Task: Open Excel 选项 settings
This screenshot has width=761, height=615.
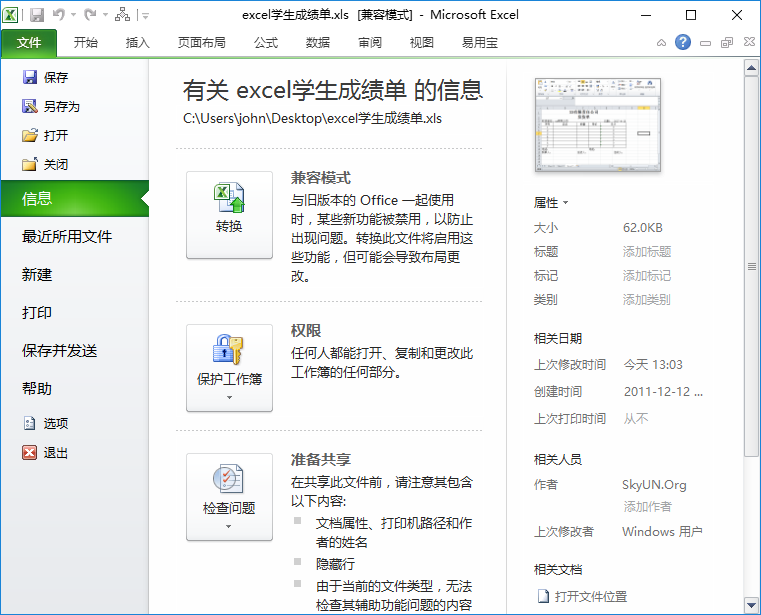Action: 46,423
